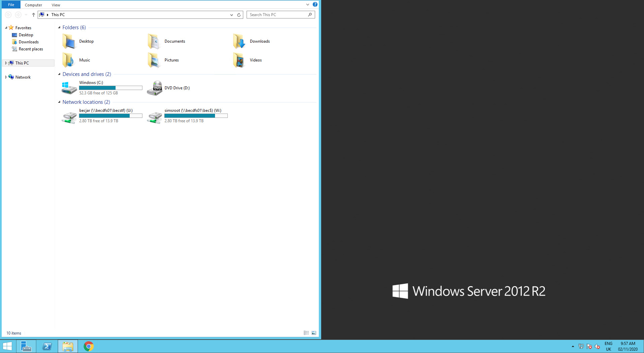Screen dimensions: 644x353
Task: Open the recent locations dropdown arrow
Action: pos(26,15)
